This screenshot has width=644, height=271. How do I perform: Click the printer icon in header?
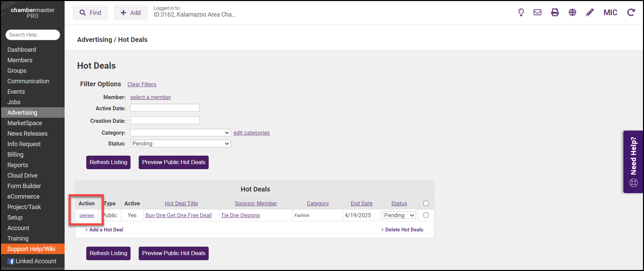[x=555, y=13]
